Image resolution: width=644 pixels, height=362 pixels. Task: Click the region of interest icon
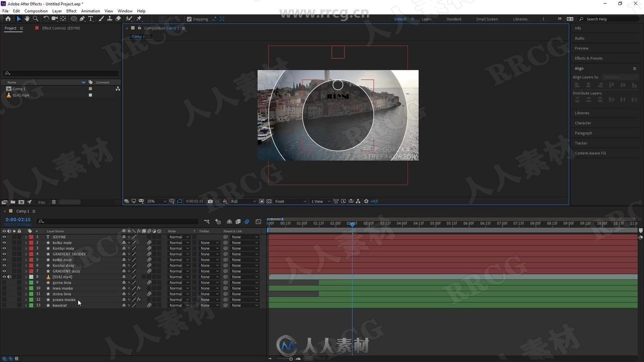pyautogui.click(x=262, y=201)
